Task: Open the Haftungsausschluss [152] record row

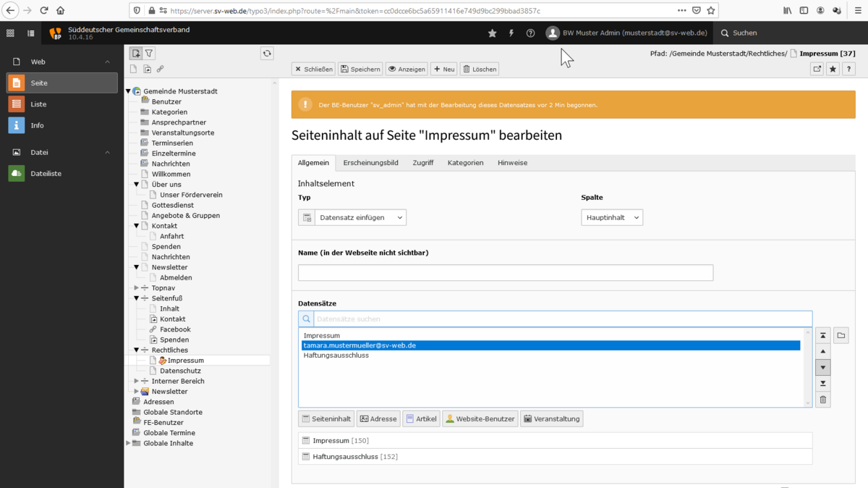Action: click(x=555, y=457)
